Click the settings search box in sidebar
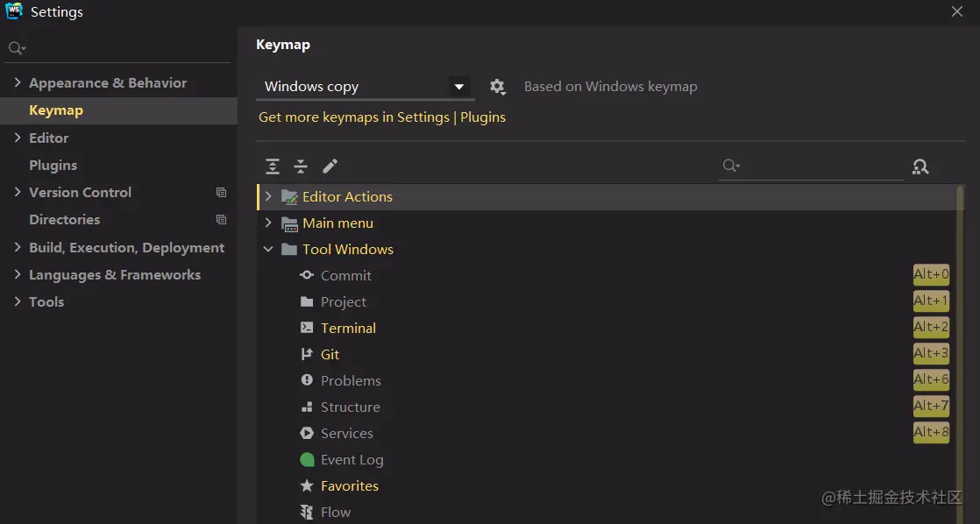The width and height of the screenshot is (980, 524). tap(123, 47)
